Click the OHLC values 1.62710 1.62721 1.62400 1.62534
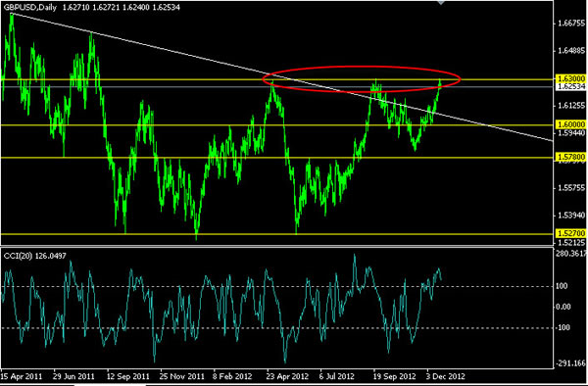This screenshot has height=386, width=588. pos(121,7)
